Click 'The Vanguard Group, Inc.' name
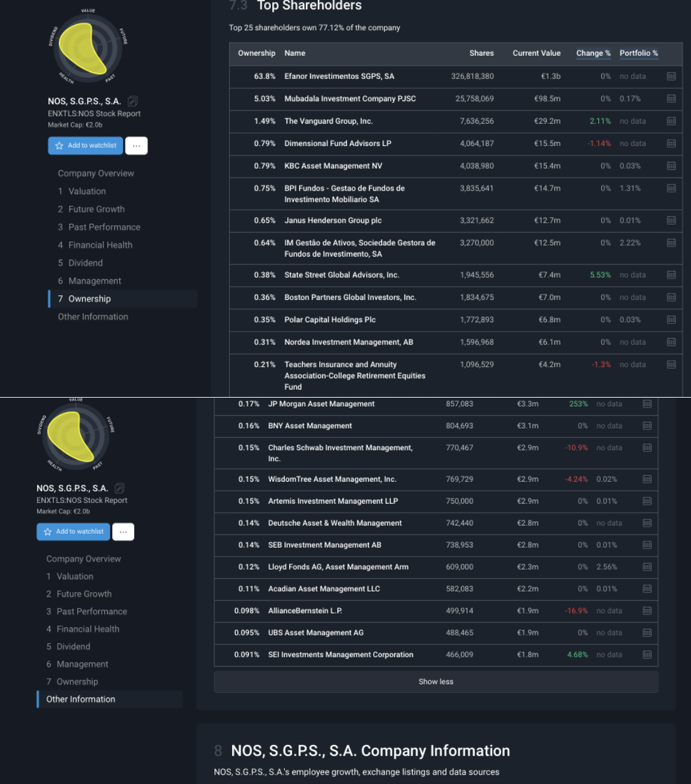 pos(329,122)
